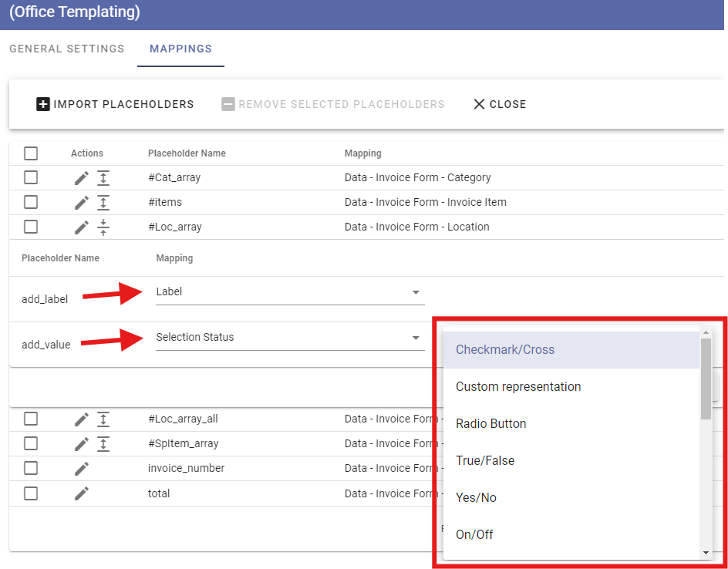
Task: Click Import Placeholders button
Action: pyautogui.click(x=115, y=104)
